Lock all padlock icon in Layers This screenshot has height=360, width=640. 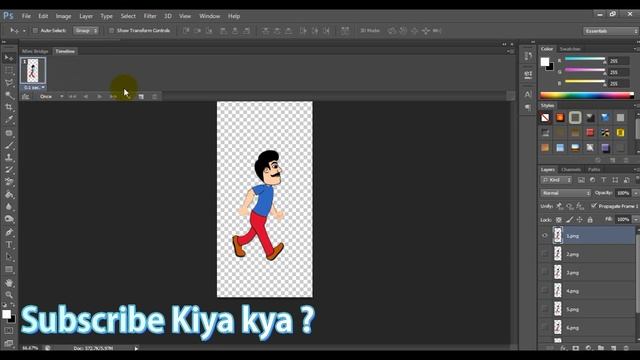(x=590, y=220)
